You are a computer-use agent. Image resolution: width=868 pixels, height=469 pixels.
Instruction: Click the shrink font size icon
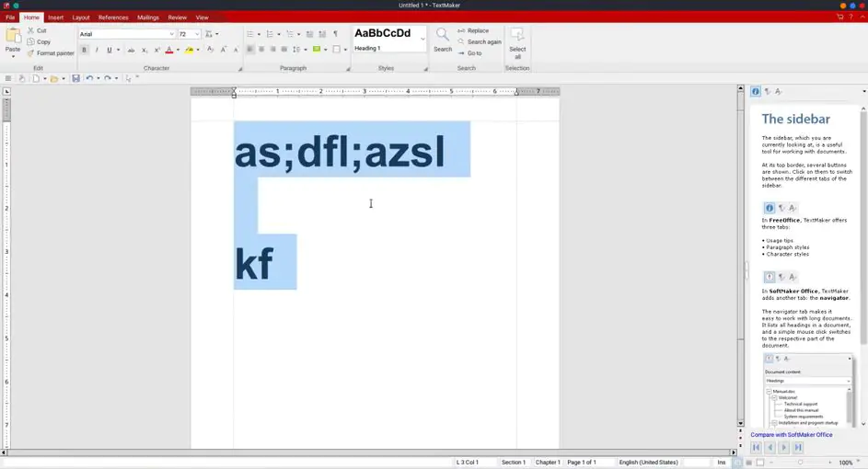(236, 50)
